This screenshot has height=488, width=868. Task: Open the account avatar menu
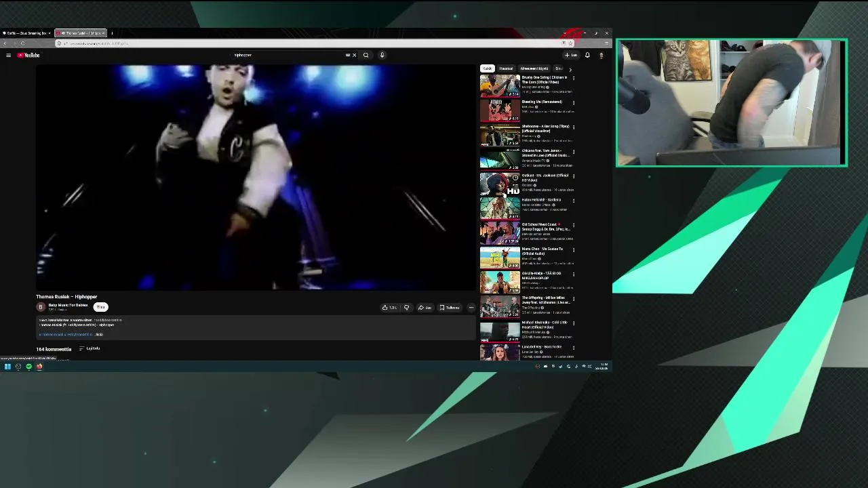tap(601, 55)
